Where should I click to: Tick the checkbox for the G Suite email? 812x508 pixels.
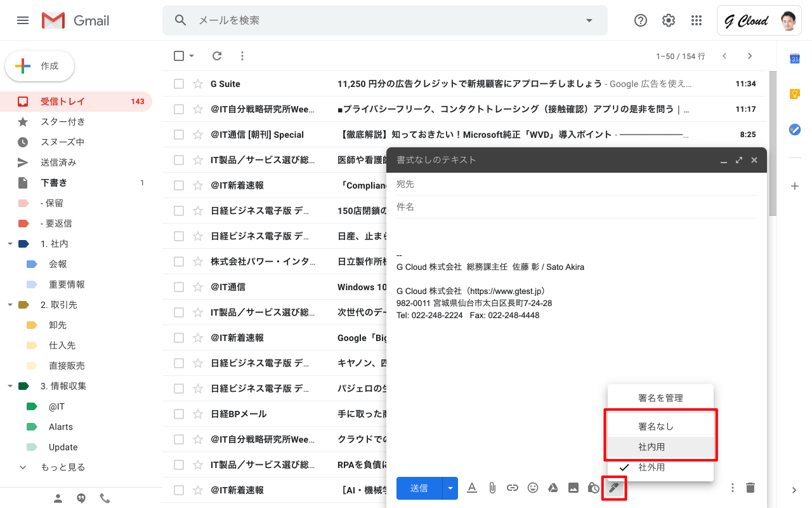pyautogui.click(x=179, y=84)
